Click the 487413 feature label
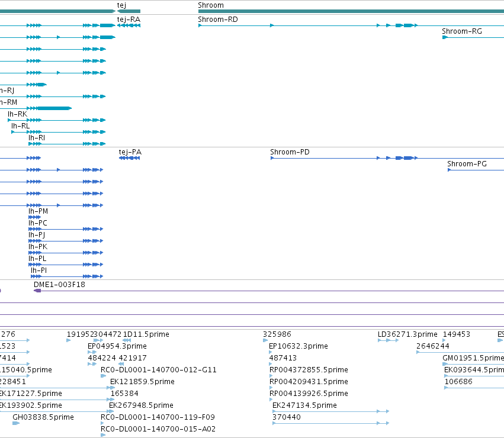 (283, 358)
